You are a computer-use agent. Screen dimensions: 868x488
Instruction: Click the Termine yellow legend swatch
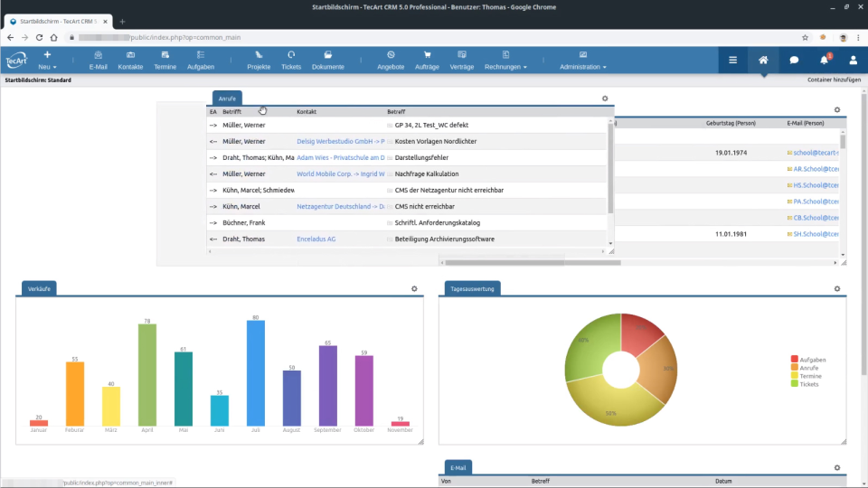pyautogui.click(x=795, y=376)
